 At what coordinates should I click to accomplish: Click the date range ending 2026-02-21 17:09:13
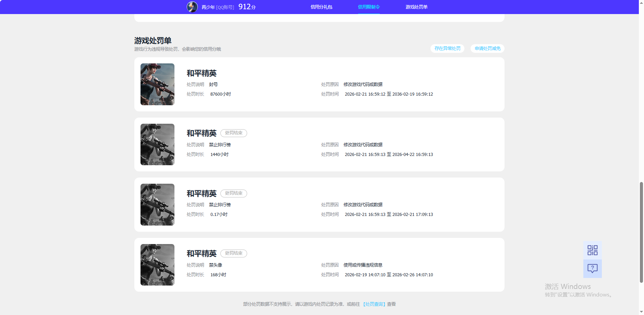[389, 214]
